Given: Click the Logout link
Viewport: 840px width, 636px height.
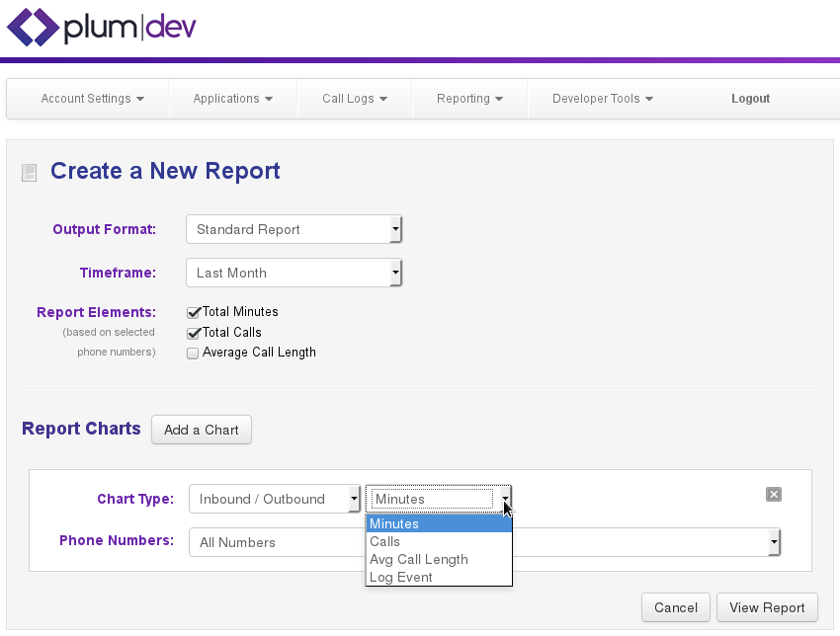Looking at the screenshot, I should pos(750,99).
